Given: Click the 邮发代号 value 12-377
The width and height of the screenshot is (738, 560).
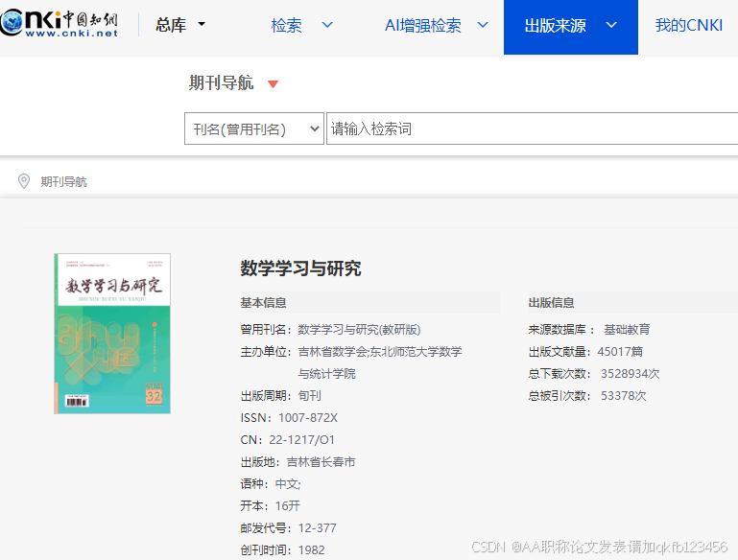Looking at the screenshot, I should point(318,528).
